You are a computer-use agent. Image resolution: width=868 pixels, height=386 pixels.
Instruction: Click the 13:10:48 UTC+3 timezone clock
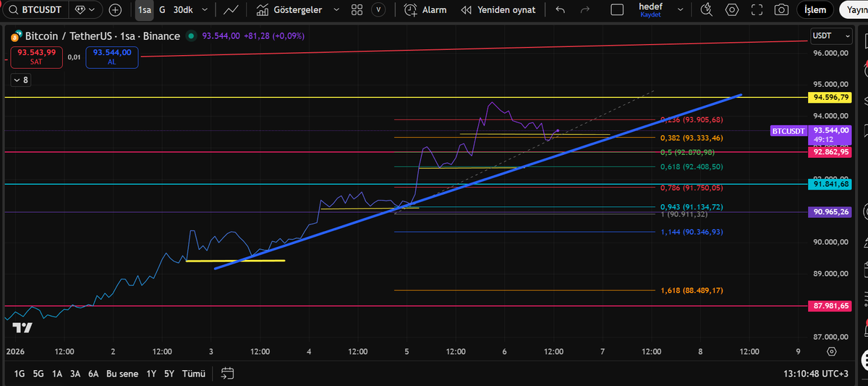pyautogui.click(x=815, y=374)
